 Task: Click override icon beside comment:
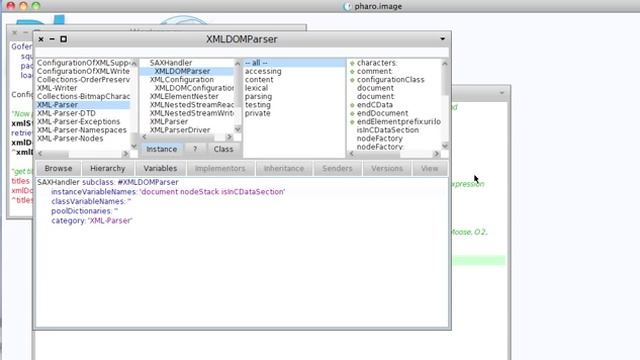[x=352, y=71]
